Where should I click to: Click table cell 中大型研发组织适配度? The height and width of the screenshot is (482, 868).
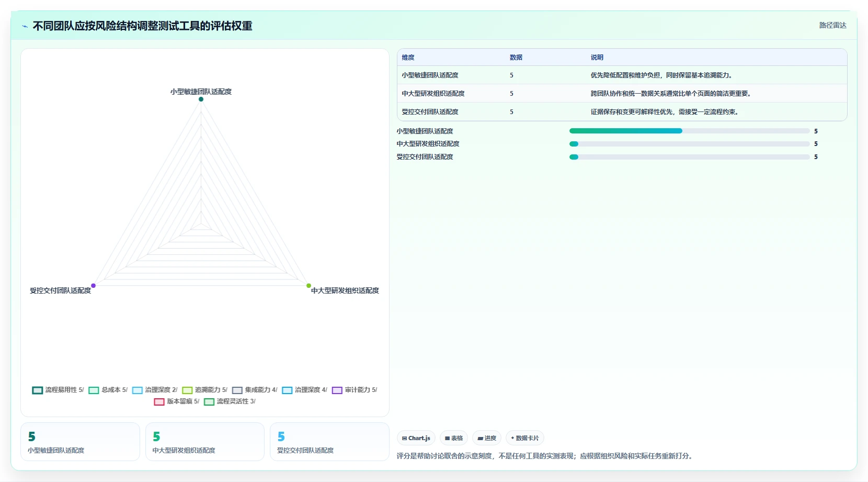[433, 94]
